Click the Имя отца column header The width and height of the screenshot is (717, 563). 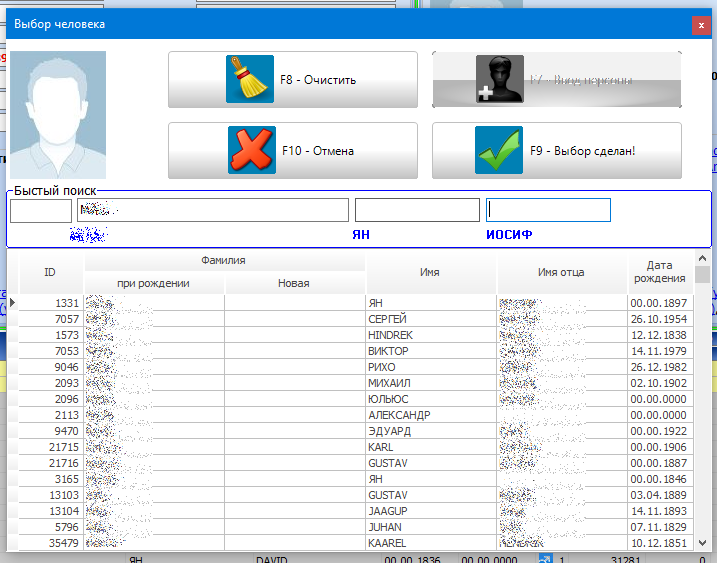point(561,272)
